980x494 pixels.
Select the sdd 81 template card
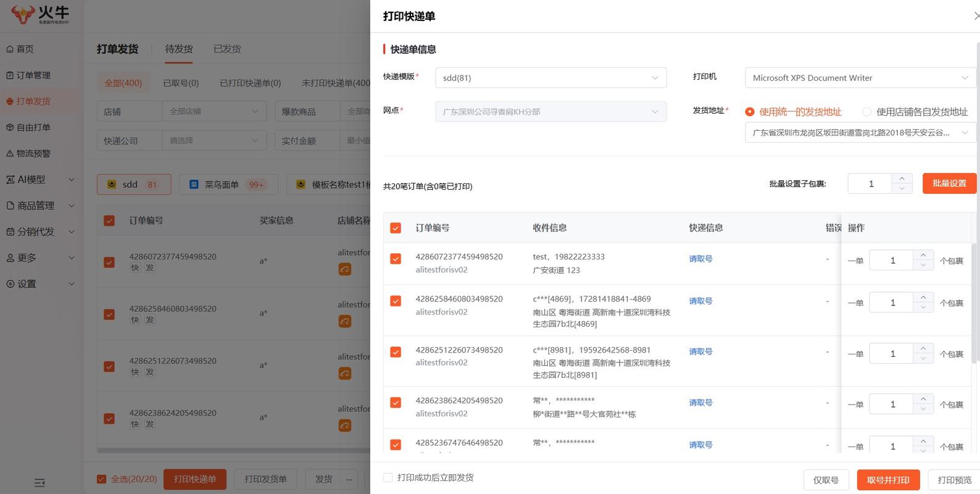point(134,184)
